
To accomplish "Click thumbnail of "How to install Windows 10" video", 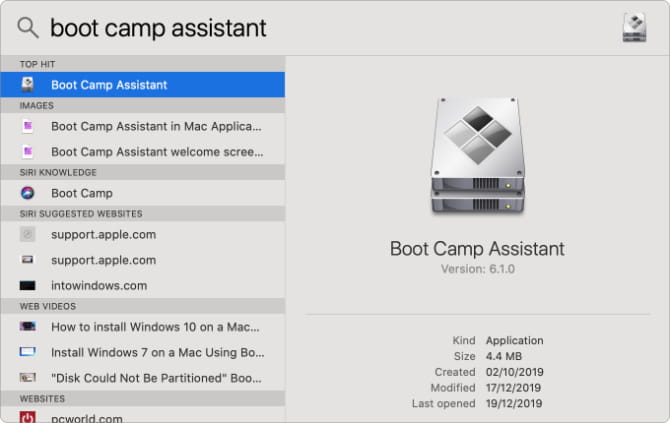I will click(x=28, y=326).
